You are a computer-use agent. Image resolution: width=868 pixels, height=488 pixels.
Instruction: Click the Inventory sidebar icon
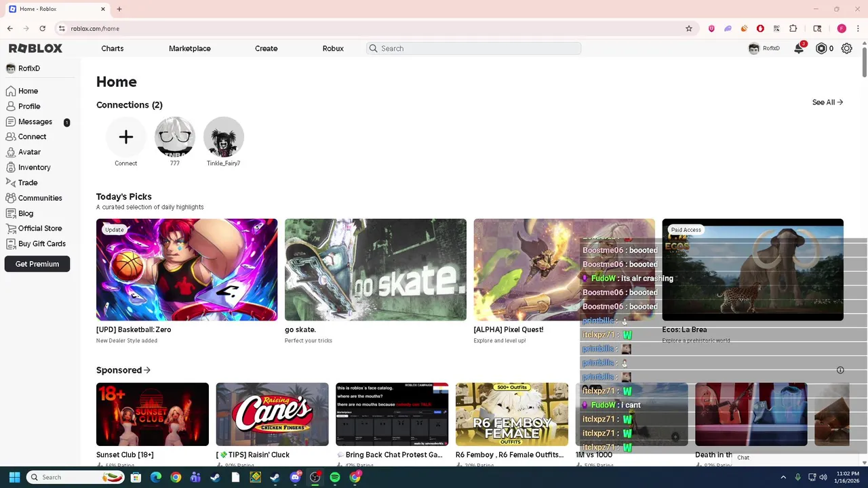tap(11, 167)
